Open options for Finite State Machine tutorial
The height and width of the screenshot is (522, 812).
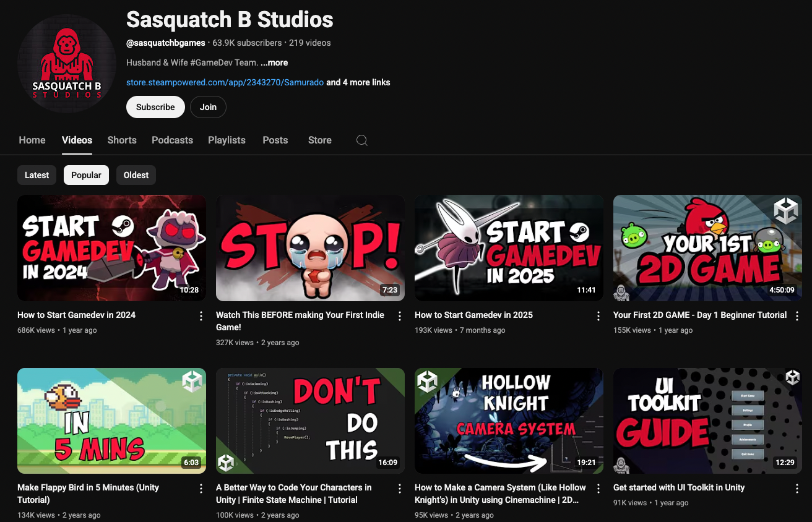tap(400, 489)
